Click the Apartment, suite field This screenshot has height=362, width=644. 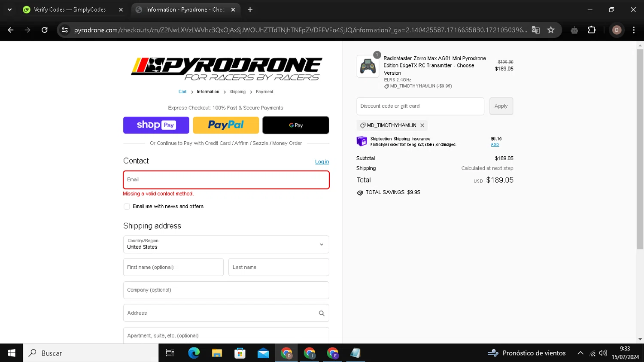226,336
